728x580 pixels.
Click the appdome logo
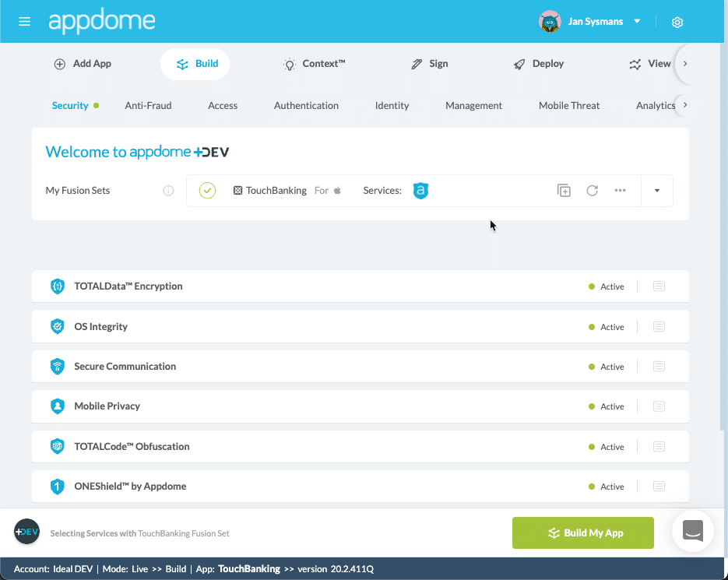pyautogui.click(x=102, y=21)
